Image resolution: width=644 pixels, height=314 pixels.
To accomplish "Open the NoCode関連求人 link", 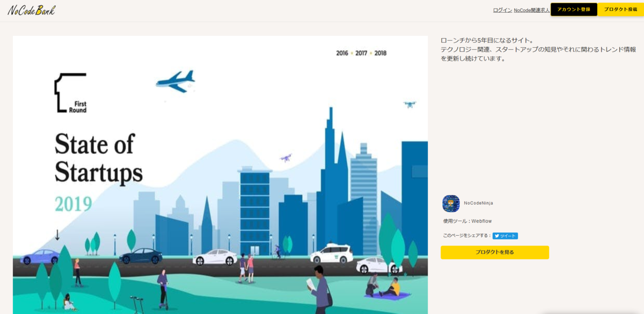I will tap(531, 10).
